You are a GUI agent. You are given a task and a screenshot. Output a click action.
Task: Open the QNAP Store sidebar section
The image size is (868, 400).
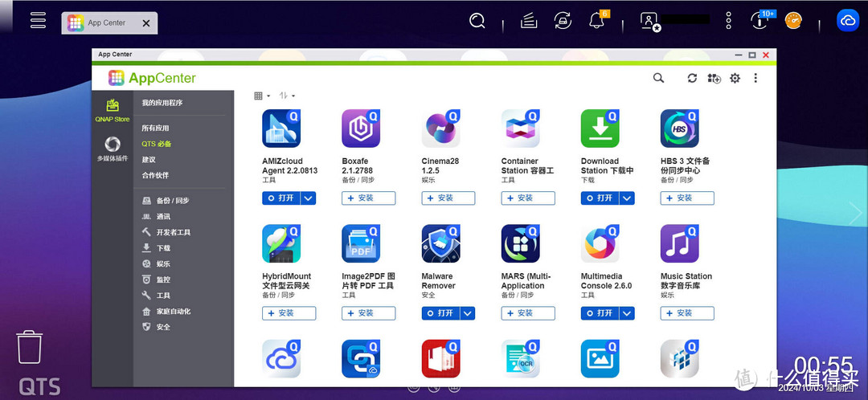pos(112,110)
